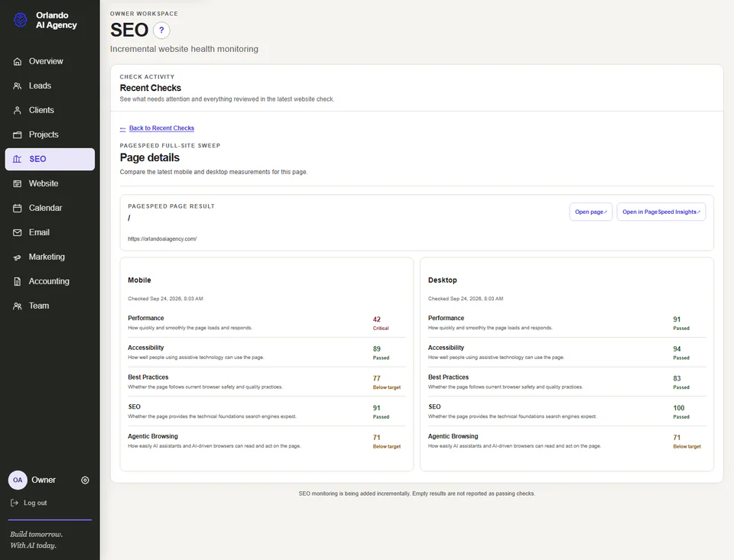Click the Email envelope icon
This screenshot has width=734, height=560.
18,232
